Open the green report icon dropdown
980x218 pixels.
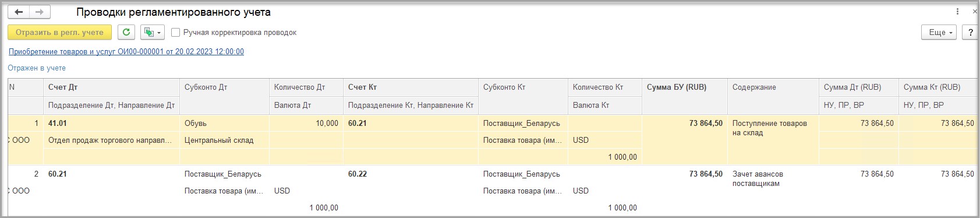coord(153,33)
